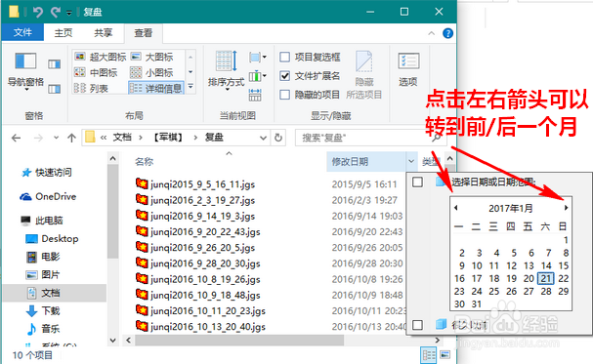
Task: Open 图片 folder in navigation pane
Action: click(x=43, y=275)
